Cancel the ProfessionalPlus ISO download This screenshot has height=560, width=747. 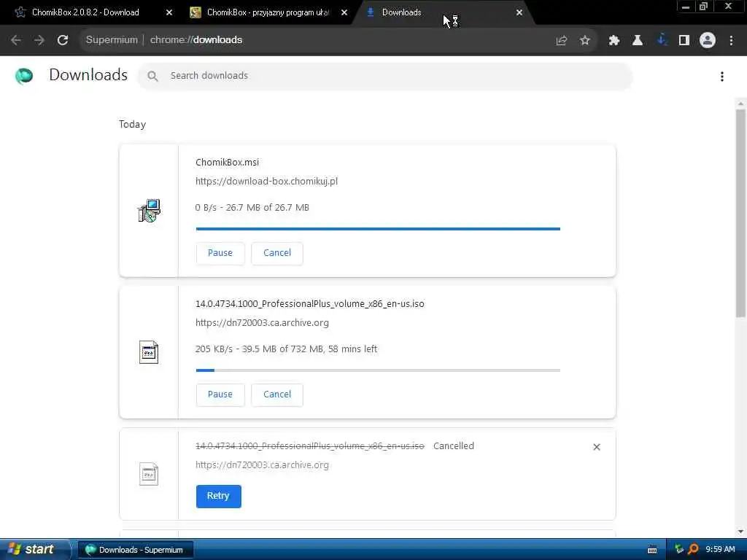coord(276,394)
